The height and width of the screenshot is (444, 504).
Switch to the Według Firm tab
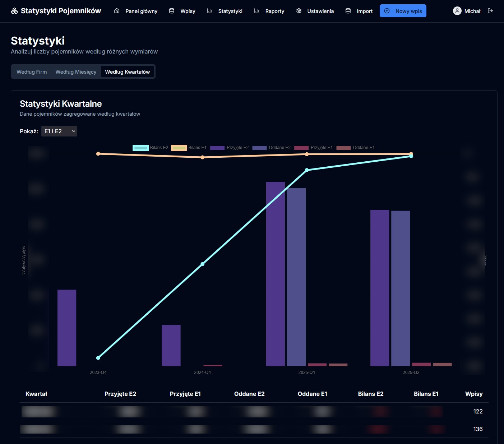click(x=31, y=71)
